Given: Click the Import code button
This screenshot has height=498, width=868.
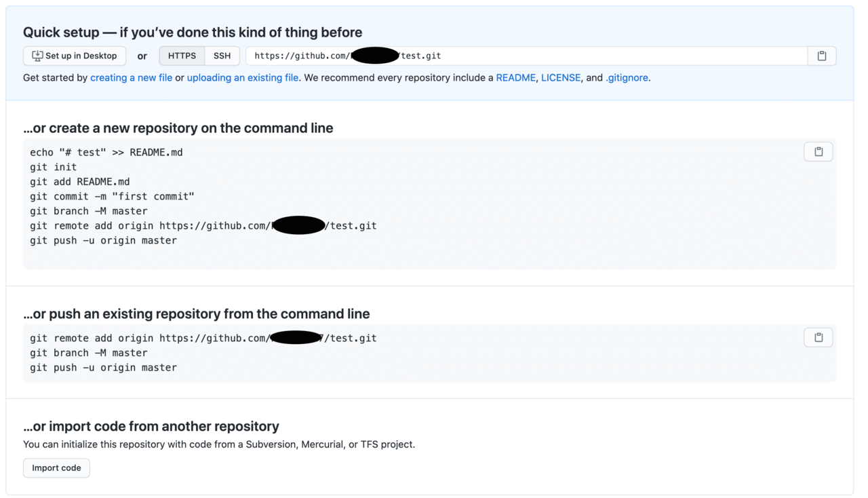Looking at the screenshot, I should click(x=56, y=467).
